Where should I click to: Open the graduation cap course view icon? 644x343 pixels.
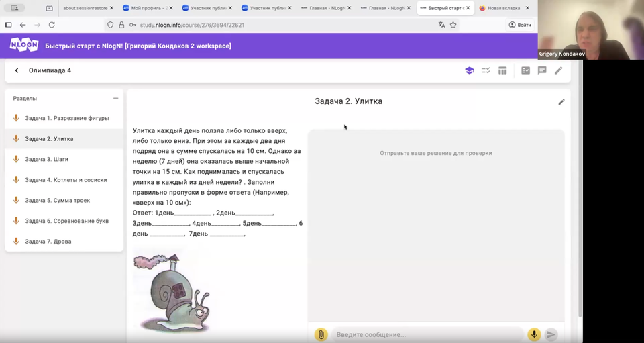pos(470,70)
